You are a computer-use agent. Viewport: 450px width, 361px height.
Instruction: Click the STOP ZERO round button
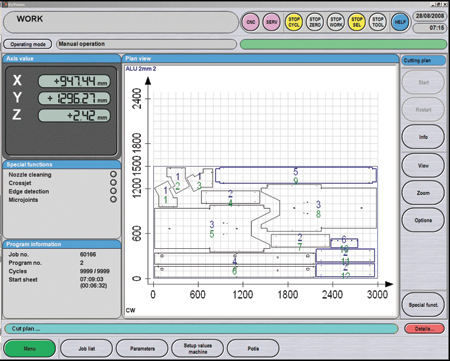(315, 22)
